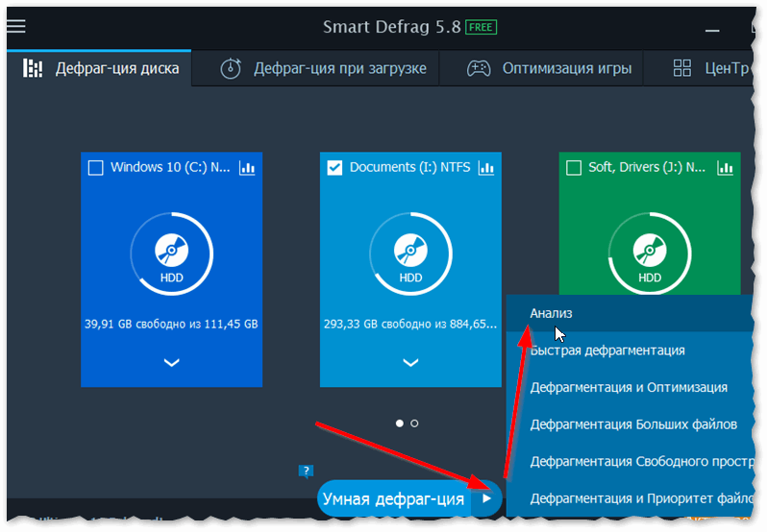Choose Анализ from the menu
The width and height of the screenshot is (767, 532).
pos(630,313)
